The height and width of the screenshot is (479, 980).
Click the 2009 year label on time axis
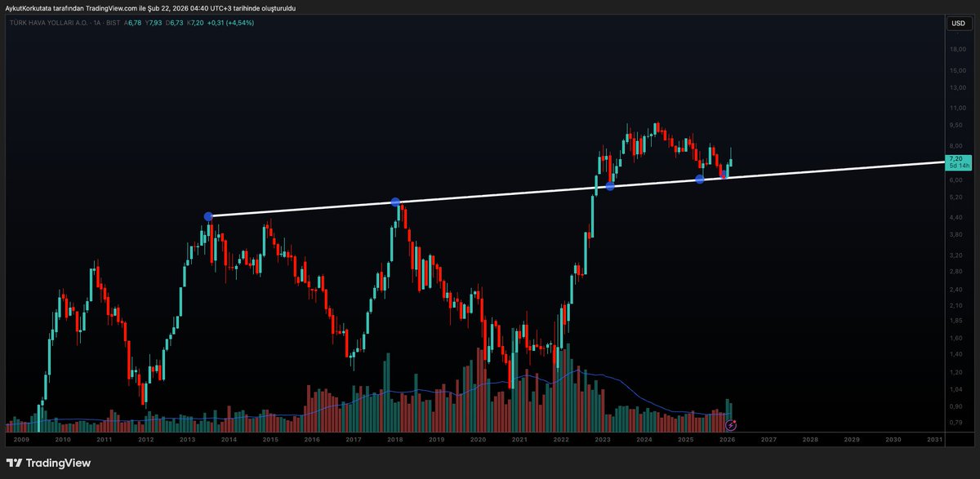21,439
